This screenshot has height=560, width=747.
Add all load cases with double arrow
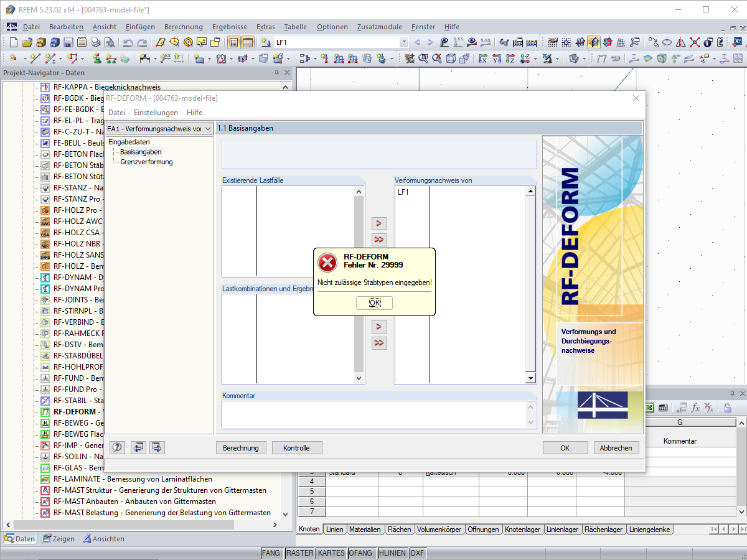(379, 240)
